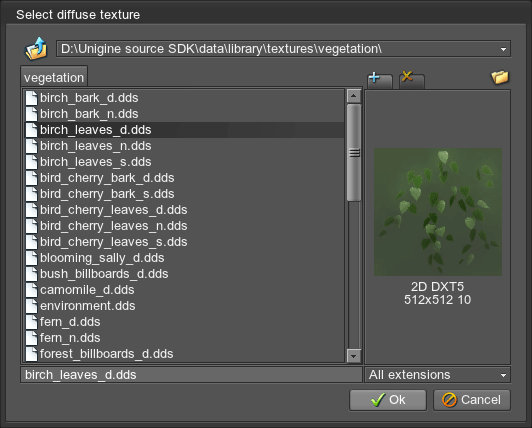Viewport: 532px width, 428px height.
Task: Select the vegetation tab
Action: pyautogui.click(x=54, y=77)
